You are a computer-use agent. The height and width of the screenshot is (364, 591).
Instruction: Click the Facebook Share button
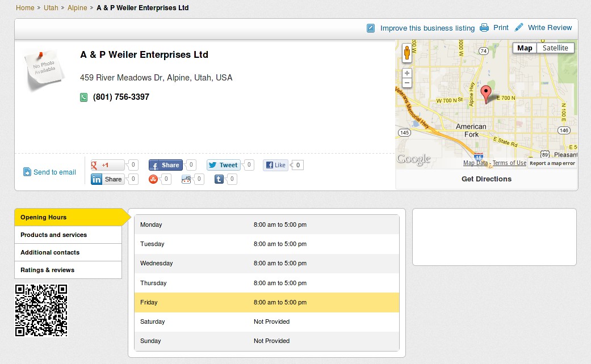pos(165,165)
